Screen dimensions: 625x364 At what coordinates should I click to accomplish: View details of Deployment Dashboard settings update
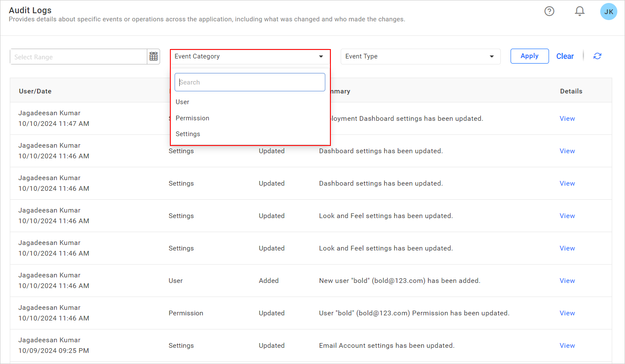point(567,119)
